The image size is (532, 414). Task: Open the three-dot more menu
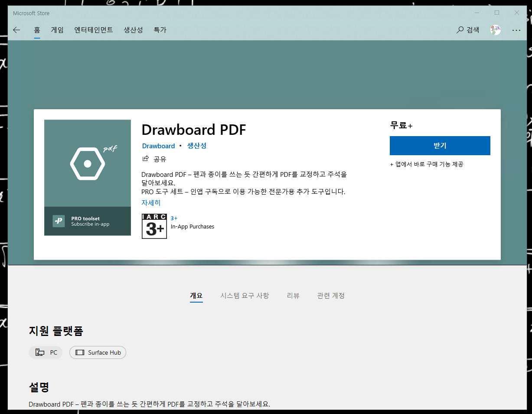[x=516, y=30]
